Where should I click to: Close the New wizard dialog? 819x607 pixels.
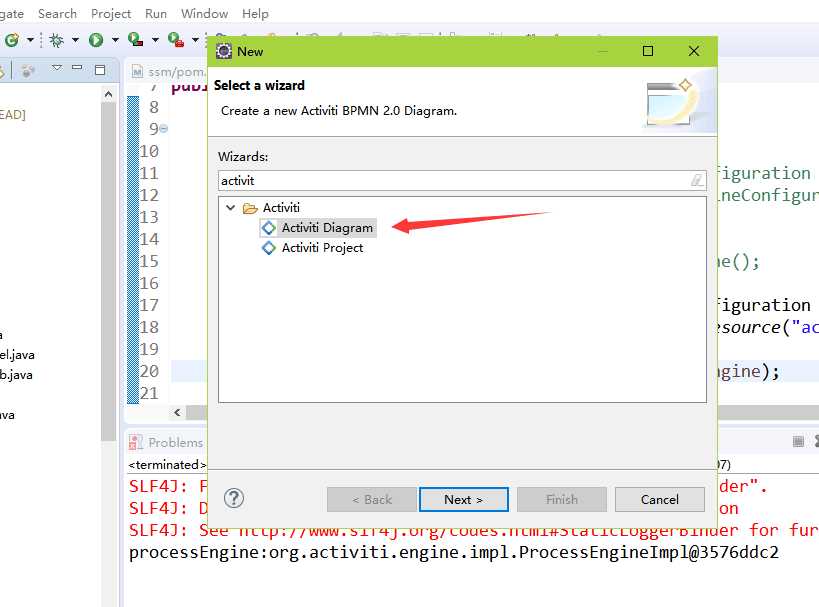[694, 51]
